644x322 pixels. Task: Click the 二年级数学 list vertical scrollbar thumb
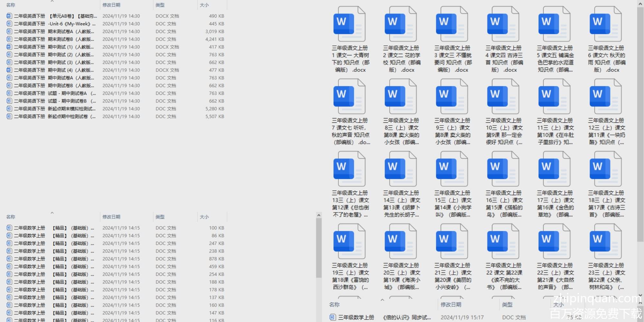tap(319, 248)
